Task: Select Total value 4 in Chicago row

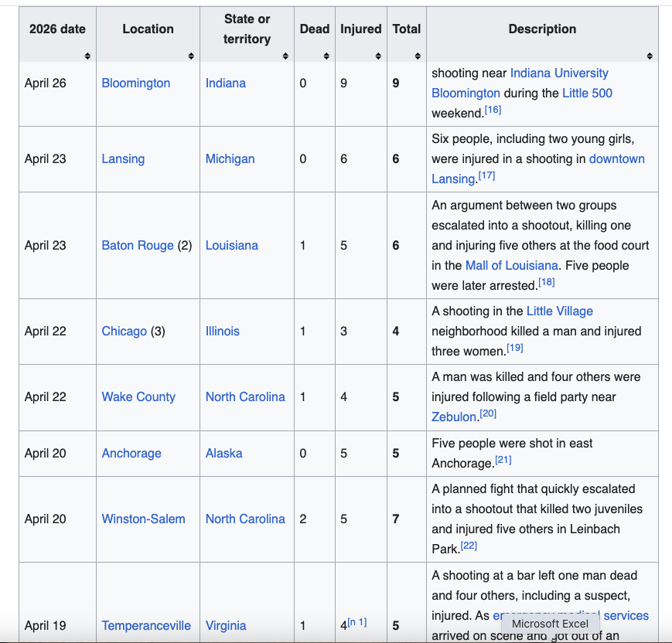Action: tap(396, 331)
